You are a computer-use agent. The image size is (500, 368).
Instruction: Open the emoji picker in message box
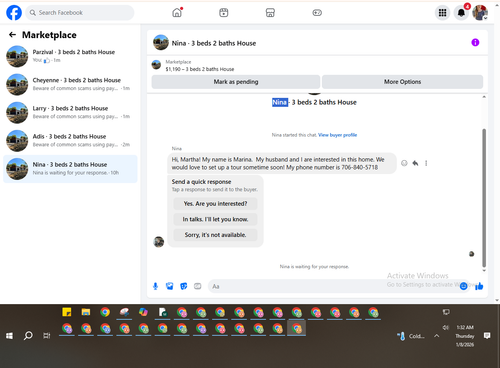click(463, 286)
